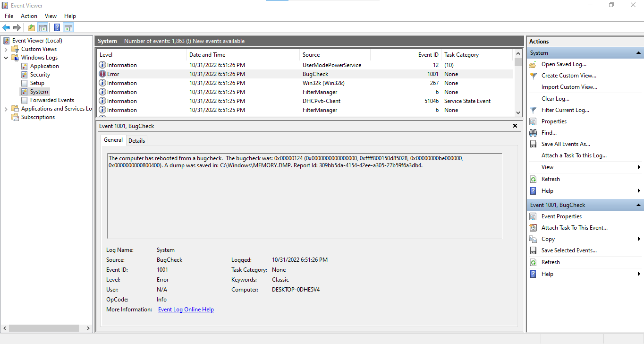Click the Filter Current Log funnel icon

533,110
